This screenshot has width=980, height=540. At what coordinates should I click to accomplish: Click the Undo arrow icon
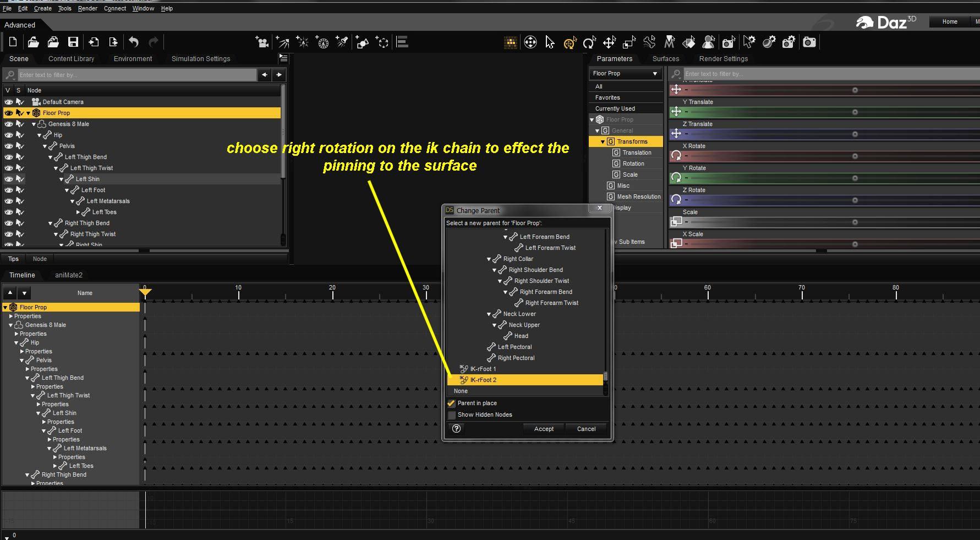pyautogui.click(x=134, y=42)
